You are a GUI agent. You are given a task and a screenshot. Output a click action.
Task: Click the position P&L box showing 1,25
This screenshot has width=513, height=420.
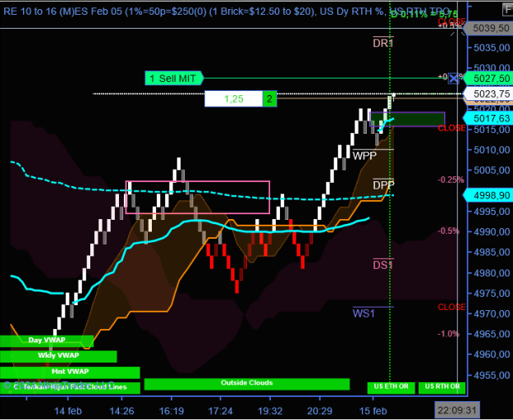pyautogui.click(x=234, y=98)
